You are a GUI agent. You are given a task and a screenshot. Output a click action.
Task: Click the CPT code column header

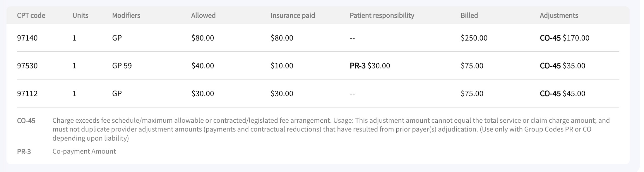[31, 15]
